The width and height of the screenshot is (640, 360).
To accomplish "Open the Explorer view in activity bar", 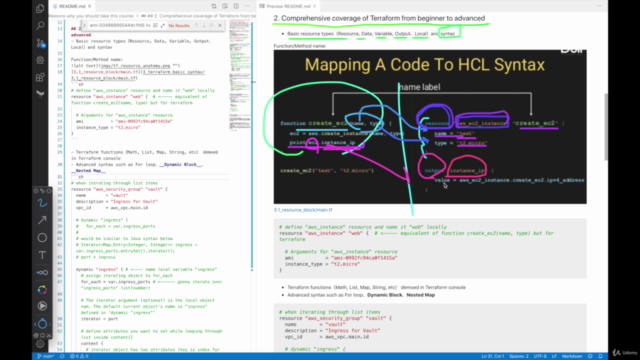I will coord(40,8).
